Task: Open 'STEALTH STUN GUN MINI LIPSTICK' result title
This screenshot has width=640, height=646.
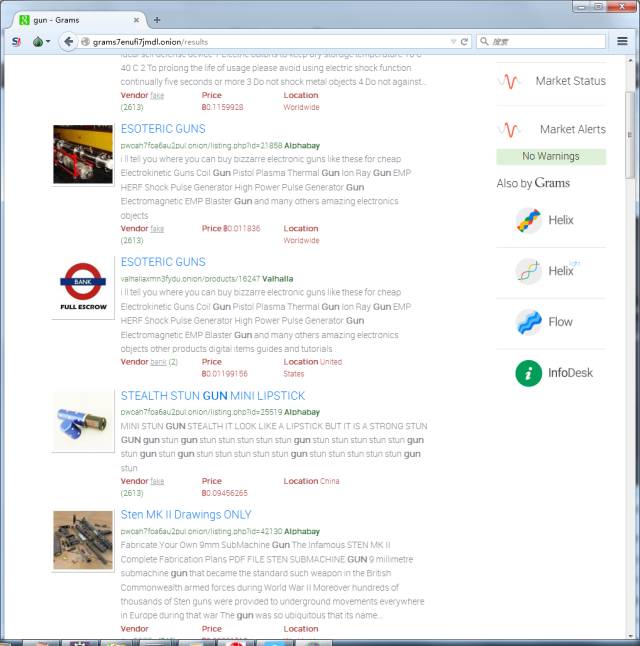Action: (x=213, y=396)
